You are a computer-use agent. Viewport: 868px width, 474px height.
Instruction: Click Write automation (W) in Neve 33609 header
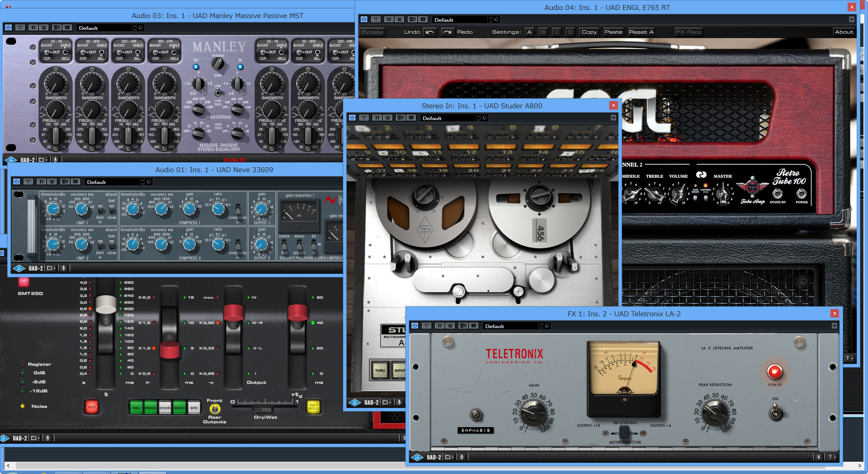point(52,182)
